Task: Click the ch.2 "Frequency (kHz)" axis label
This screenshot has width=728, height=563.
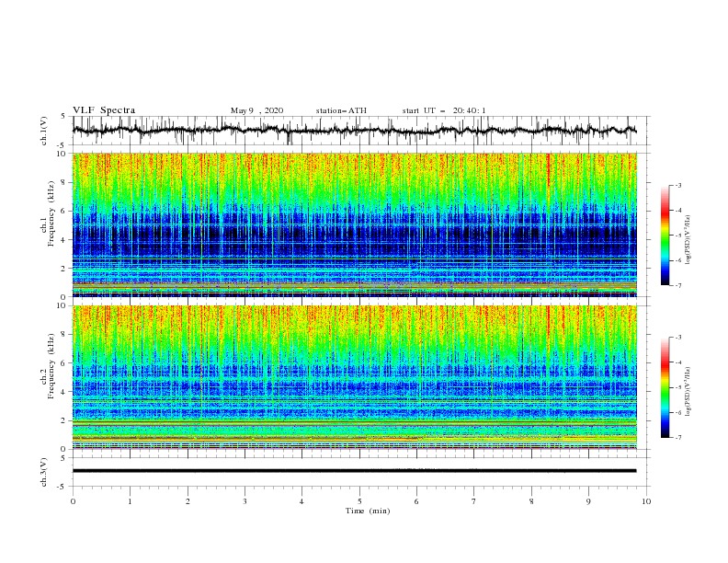Action: tap(51, 366)
